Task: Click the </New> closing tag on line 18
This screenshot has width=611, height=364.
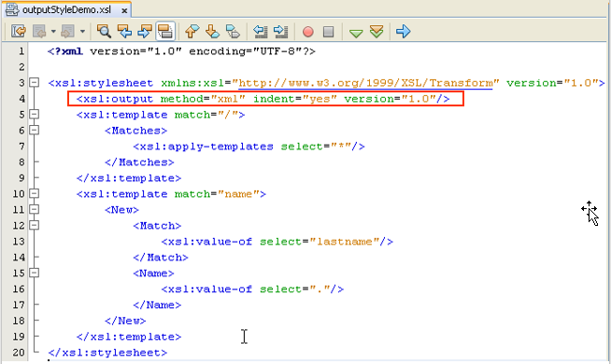Action: (x=125, y=321)
